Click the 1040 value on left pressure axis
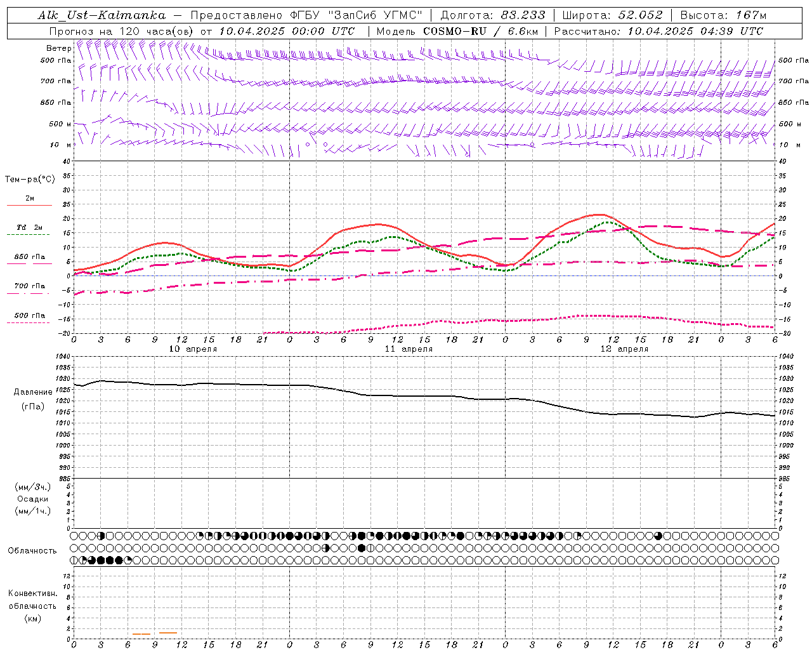Screen dimensions: 812x650 (x=62, y=357)
